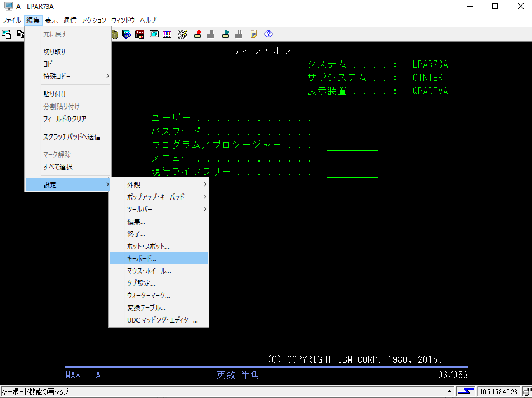Click the 英数 半角 input mode indicator
This screenshot has width=532, height=398.
[238, 375]
